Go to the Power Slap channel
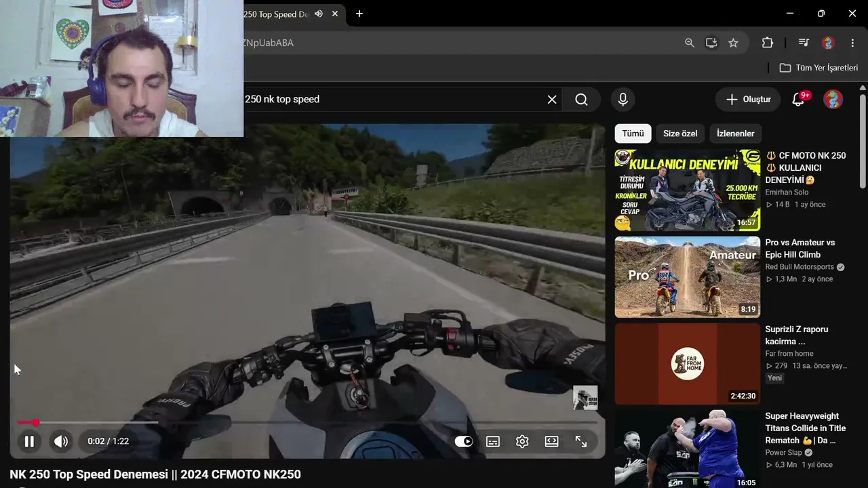The height and width of the screenshot is (488, 868). (x=785, y=453)
